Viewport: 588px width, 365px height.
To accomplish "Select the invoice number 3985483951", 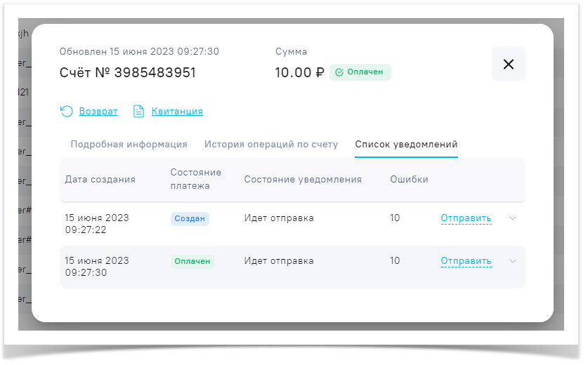I will (x=155, y=72).
